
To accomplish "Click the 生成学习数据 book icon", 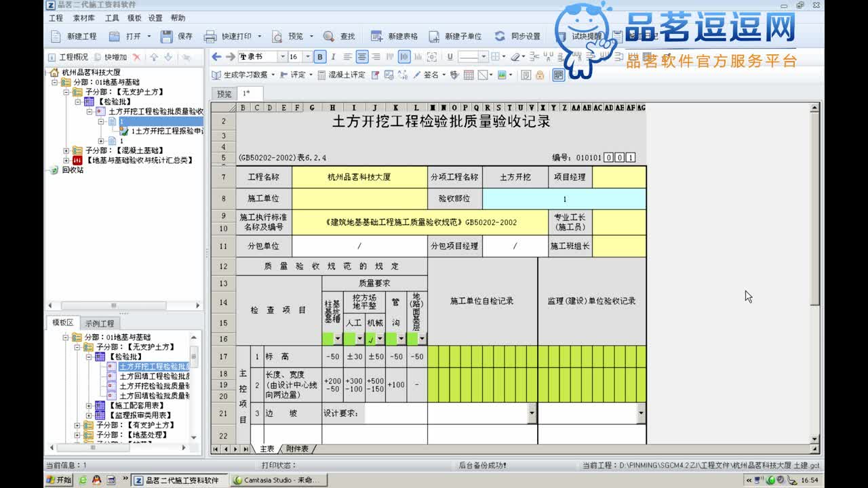I will pos(217,75).
